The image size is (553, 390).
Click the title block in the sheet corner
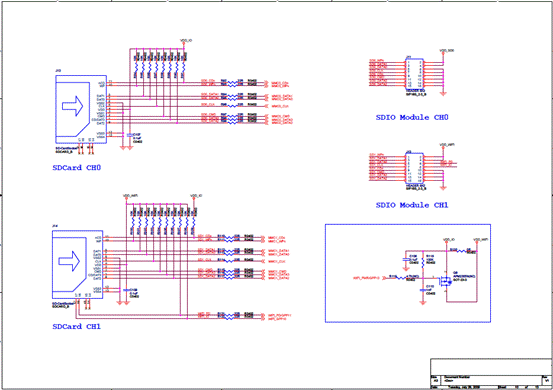coord(491,374)
